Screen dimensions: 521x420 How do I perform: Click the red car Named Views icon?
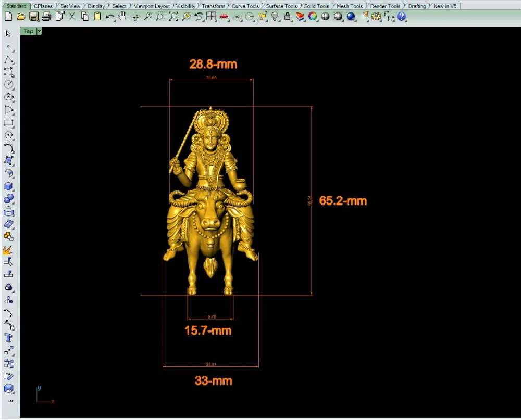click(224, 16)
